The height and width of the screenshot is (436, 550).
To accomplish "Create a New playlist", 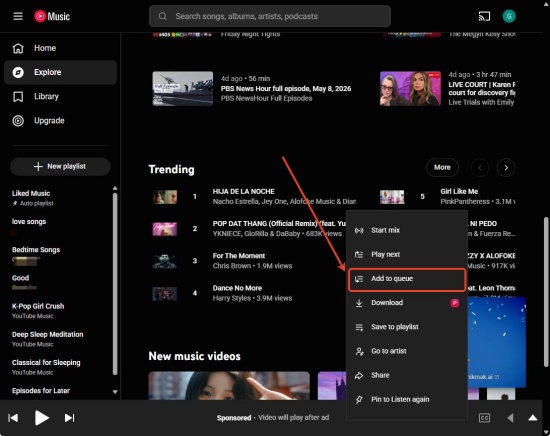I will [x=60, y=167].
